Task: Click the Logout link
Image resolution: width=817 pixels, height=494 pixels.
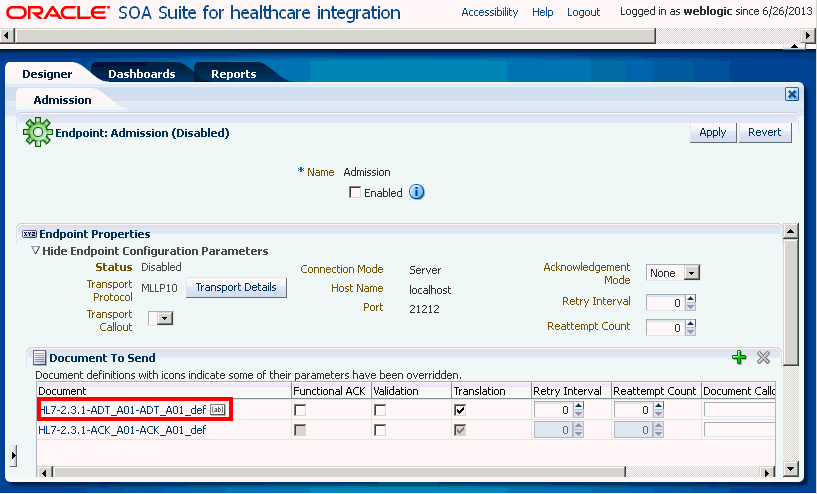Action: click(584, 12)
